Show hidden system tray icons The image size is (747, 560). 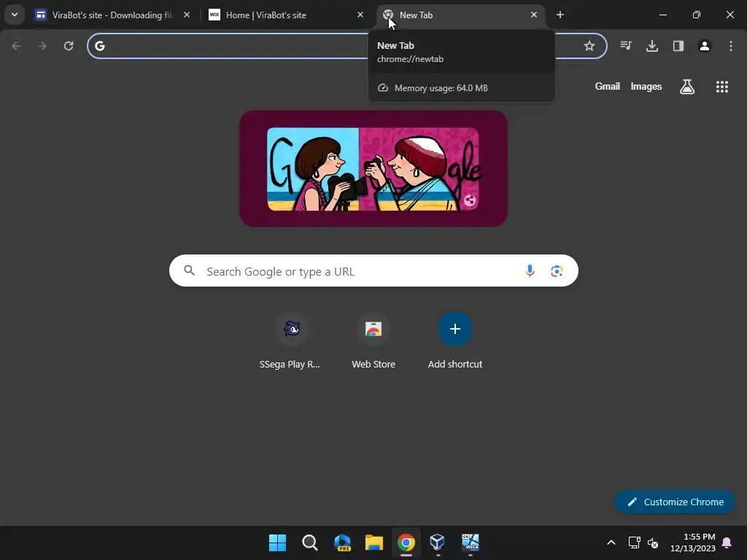(x=611, y=542)
